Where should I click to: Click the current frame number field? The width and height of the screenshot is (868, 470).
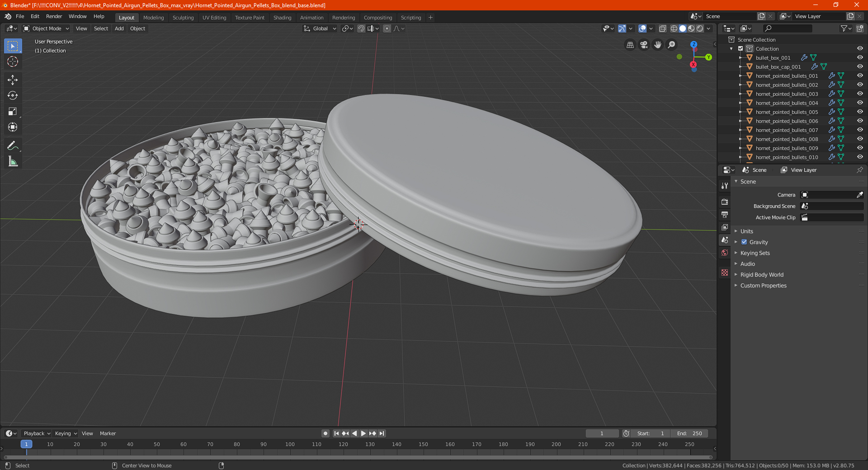coord(602,433)
